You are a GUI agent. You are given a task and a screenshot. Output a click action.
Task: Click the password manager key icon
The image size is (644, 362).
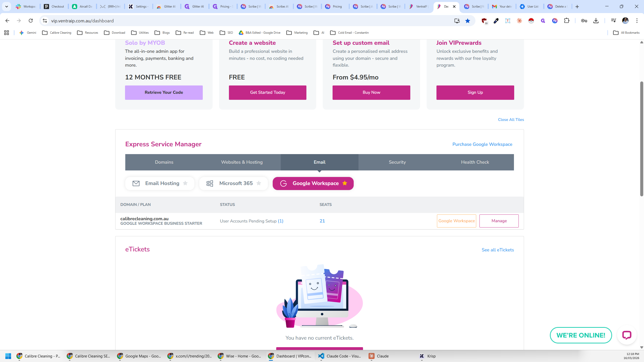584,21
